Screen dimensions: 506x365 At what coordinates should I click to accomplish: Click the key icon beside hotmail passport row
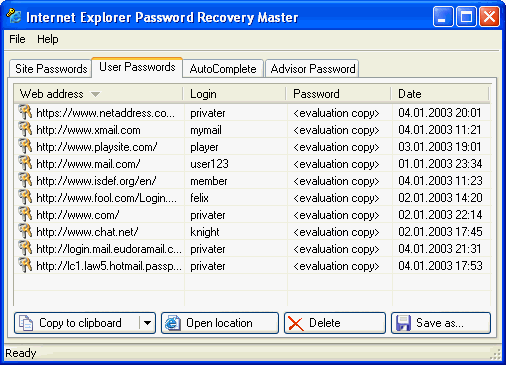point(25,265)
